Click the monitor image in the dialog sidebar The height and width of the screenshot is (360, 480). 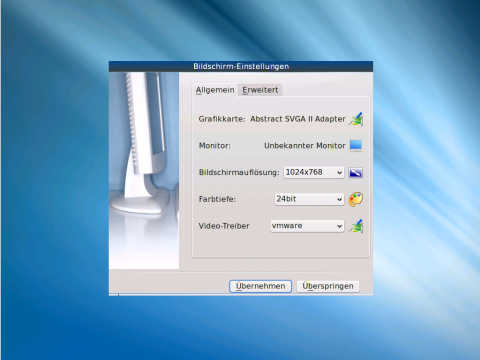tap(144, 171)
